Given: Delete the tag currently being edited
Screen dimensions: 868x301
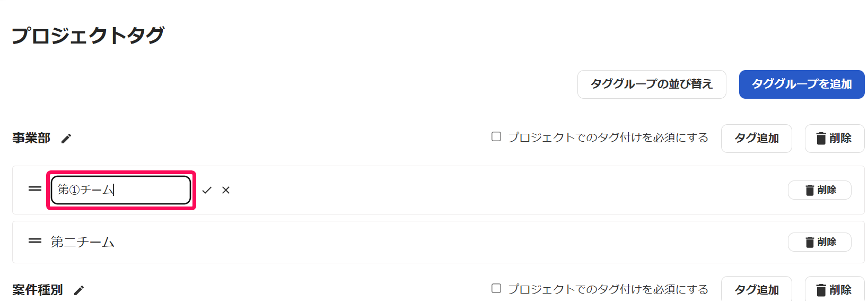Looking at the screenshot, I should click(819, 190).
